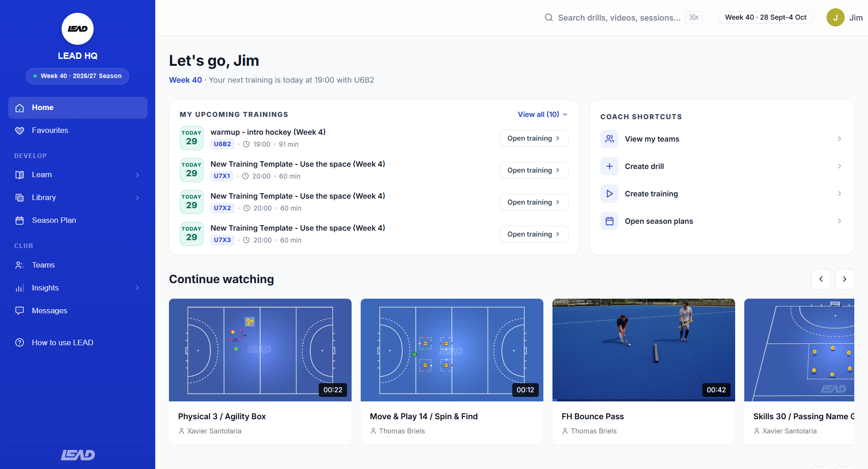Screen dimensions: 868x469
Task: Click the Learn book icon
Action: 20,175
